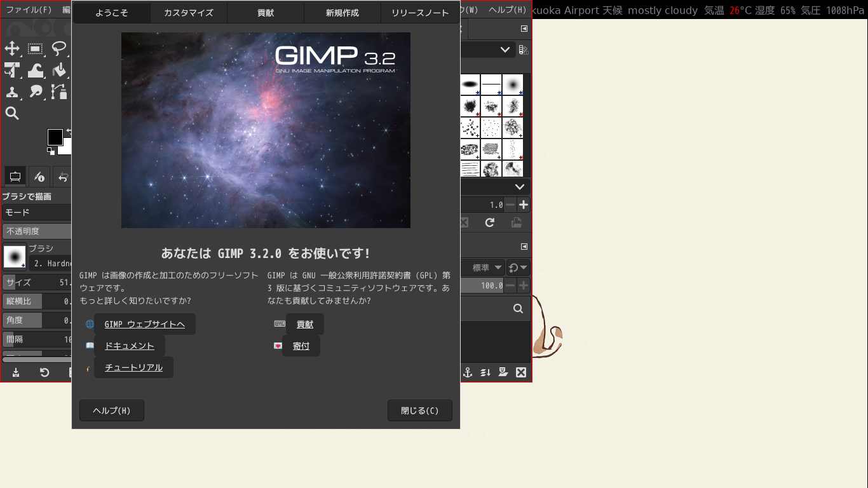Switch to the 貢献 tab
868x488 pixels.
pyautogui.click(x=266, y=13)
